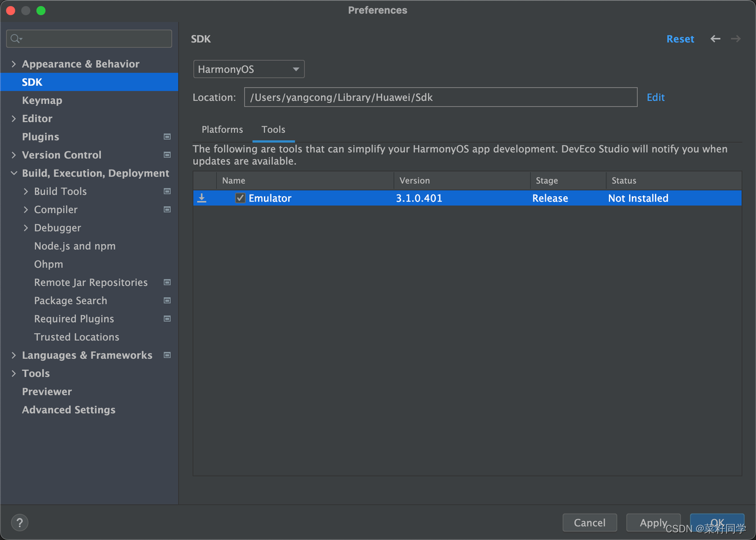The height and width of the screenshot is (540, 756).
Task: Click the download icon beside Emulator row
Action: coord(202,198)
